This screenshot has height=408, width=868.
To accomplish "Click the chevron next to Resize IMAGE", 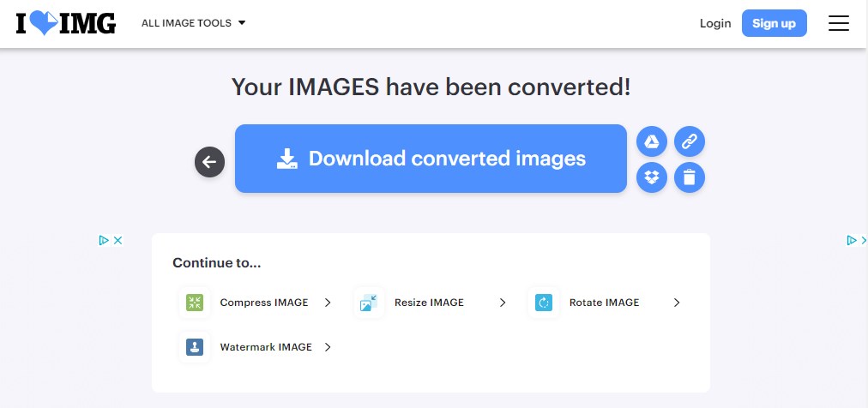I will pyautogui.click(x=503, y=303).
